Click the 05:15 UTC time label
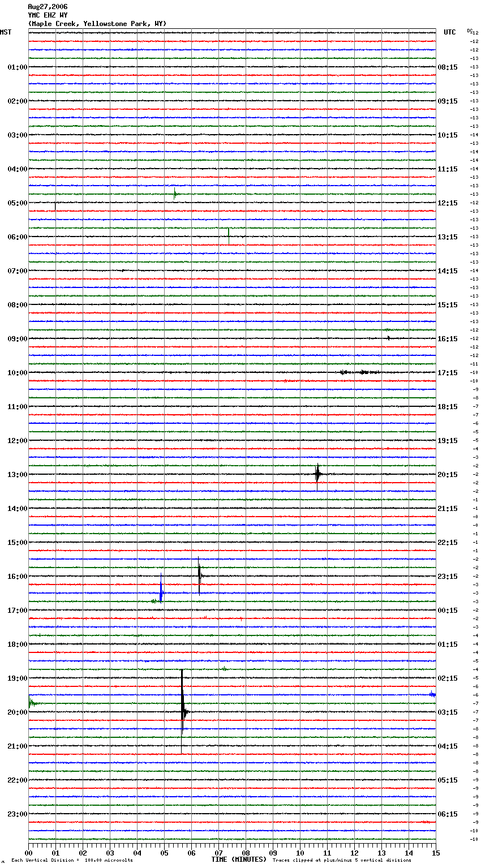The image size is (481, 868). (448, 780)
